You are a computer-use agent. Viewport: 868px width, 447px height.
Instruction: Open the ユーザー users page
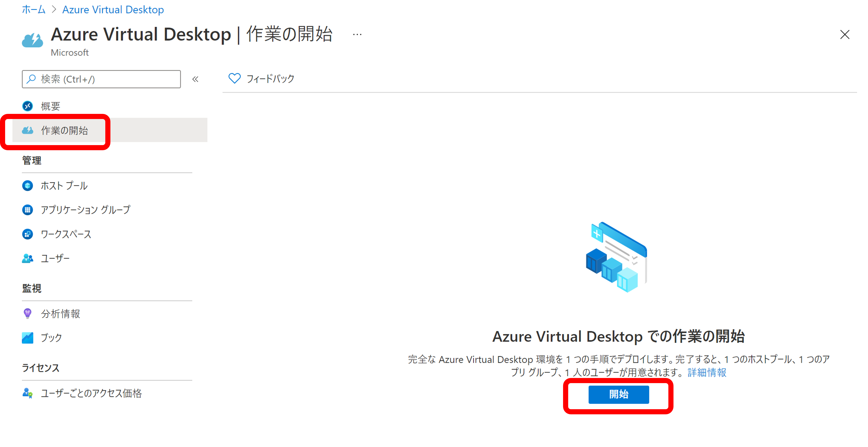click(55, 258)
